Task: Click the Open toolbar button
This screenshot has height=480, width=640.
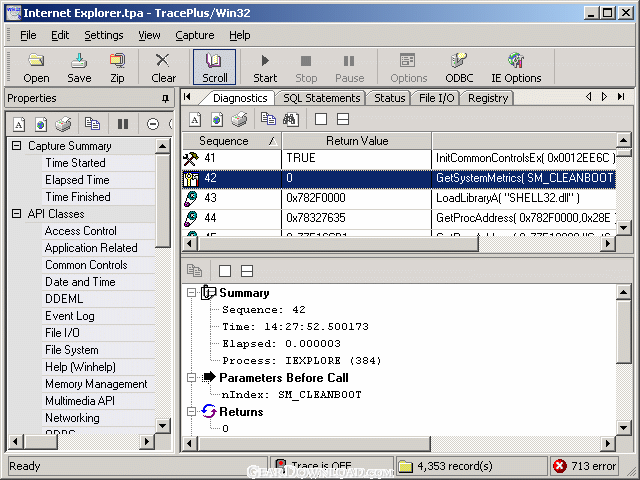Action: (x=36, y=67)
